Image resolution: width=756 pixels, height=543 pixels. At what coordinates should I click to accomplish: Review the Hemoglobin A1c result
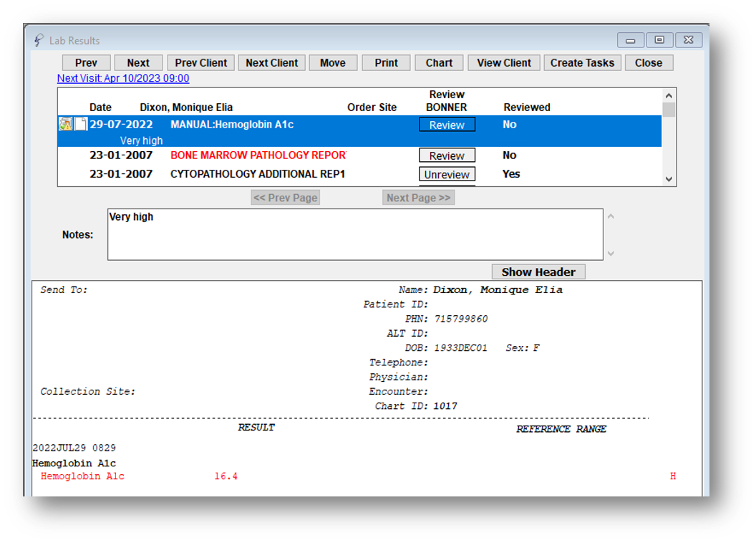coord(447,125)
